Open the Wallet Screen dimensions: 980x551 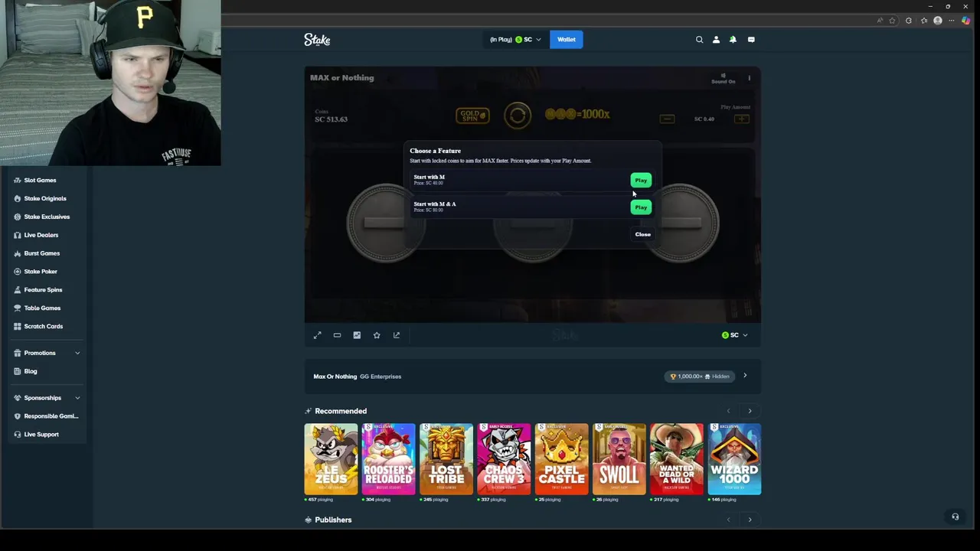[567, 40]
